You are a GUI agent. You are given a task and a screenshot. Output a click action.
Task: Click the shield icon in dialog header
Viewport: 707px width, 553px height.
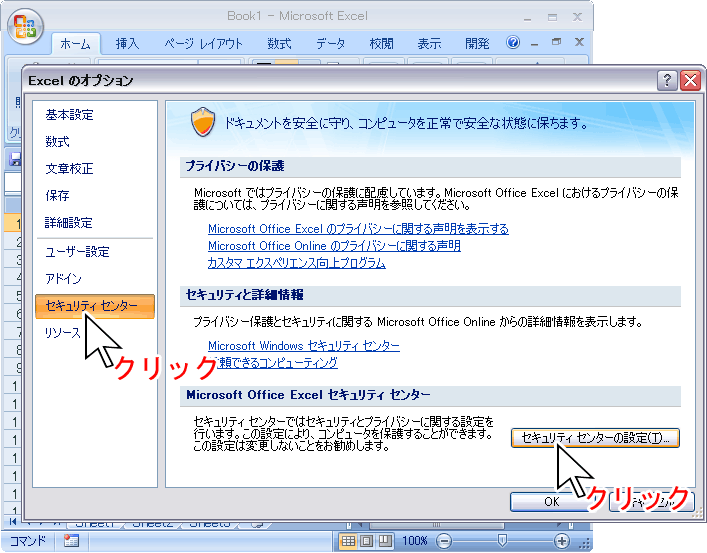pos(203,122)
